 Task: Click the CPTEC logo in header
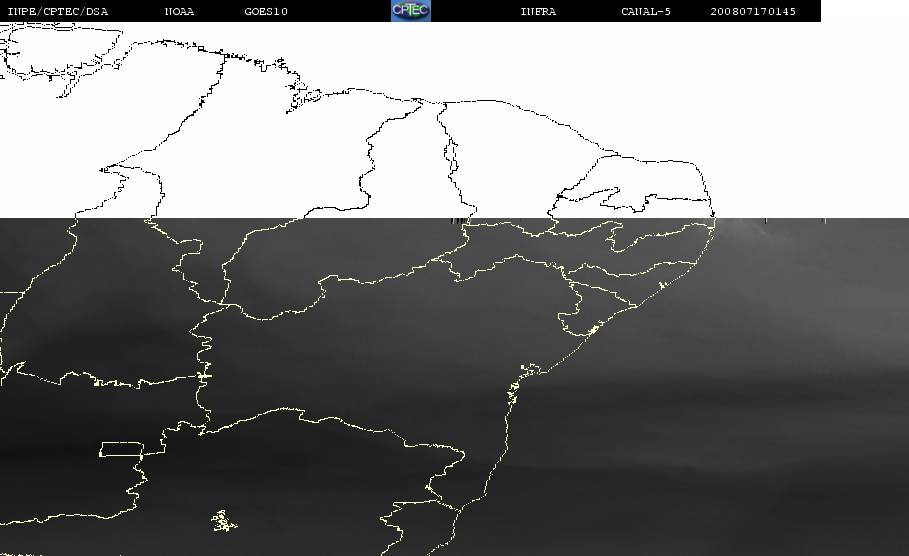coord(411,10)
